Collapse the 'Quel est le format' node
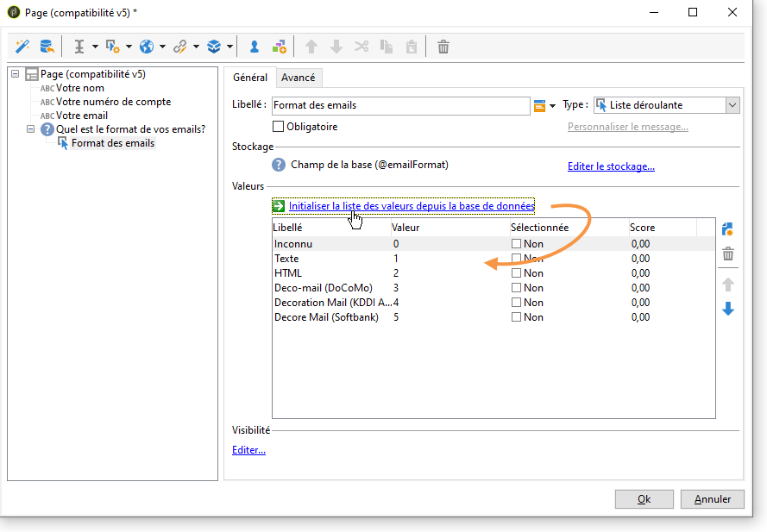767x532 pixels. pos(31,129)
